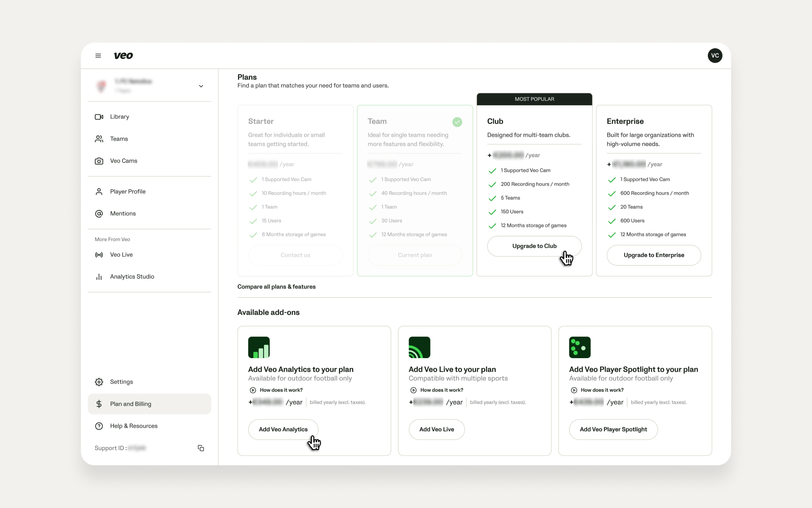Screen dimensions: 812x508
Task: Click '20 Teams' in Enterprise plan
Action: tap(631, 207)
